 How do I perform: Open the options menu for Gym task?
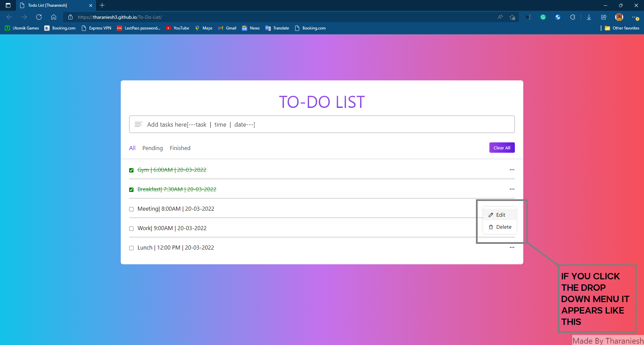[512, 170]
